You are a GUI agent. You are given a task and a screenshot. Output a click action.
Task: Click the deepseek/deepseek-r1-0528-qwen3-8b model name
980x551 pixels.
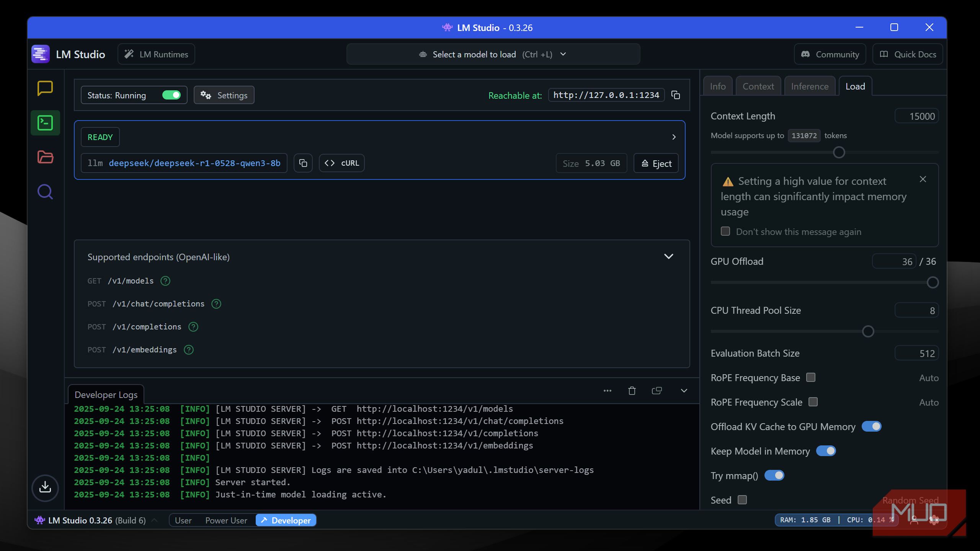click(194, 163)
